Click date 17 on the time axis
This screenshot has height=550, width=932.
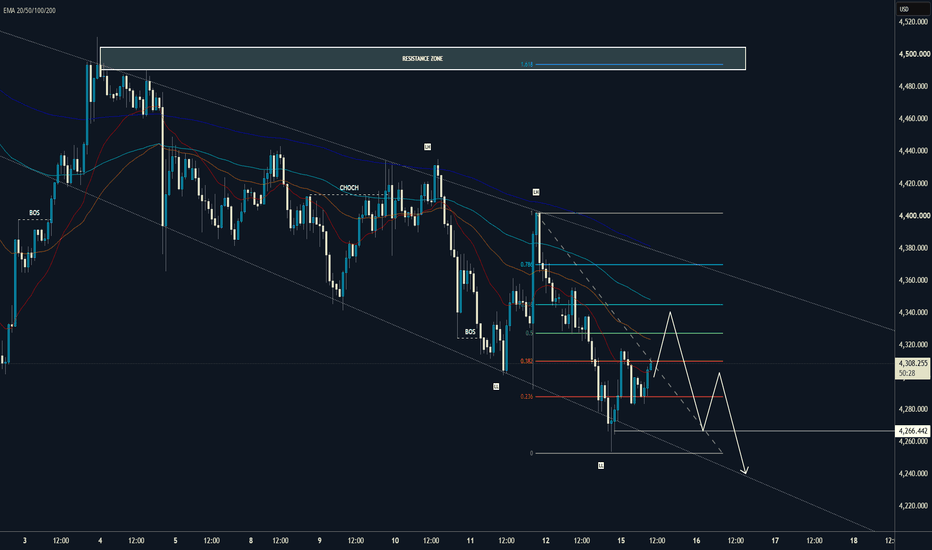(x=775, y=540)
